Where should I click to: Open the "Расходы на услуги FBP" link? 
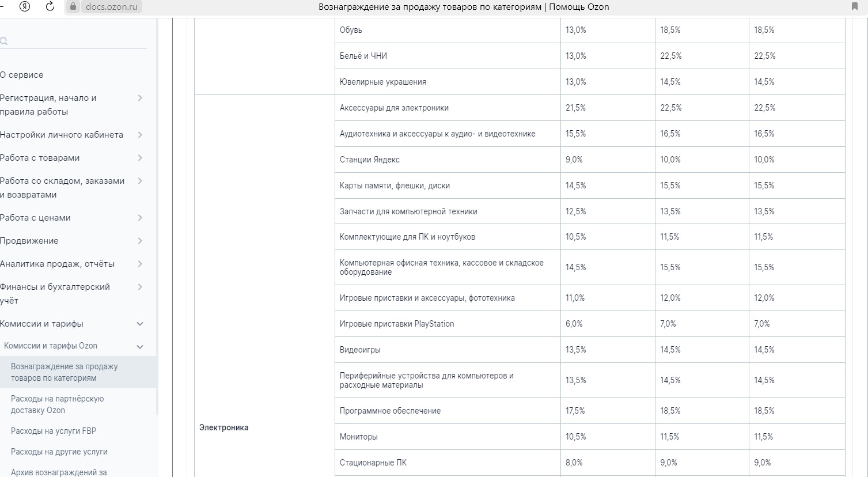(54, 431)
